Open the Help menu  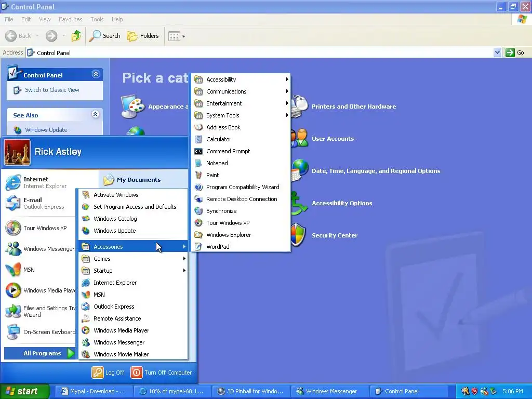(x=117, y=19)
